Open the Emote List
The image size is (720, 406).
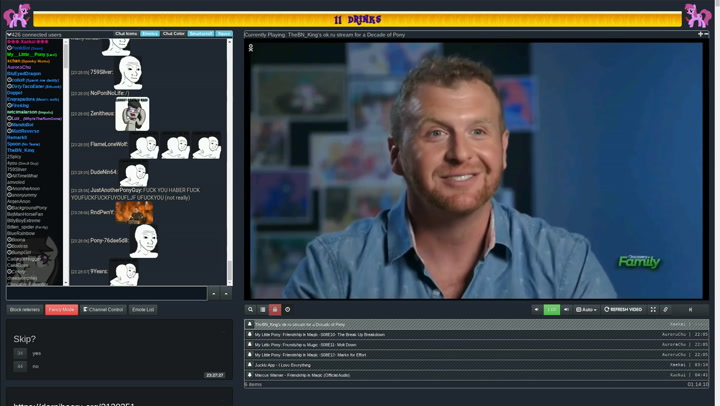[143, 310]
